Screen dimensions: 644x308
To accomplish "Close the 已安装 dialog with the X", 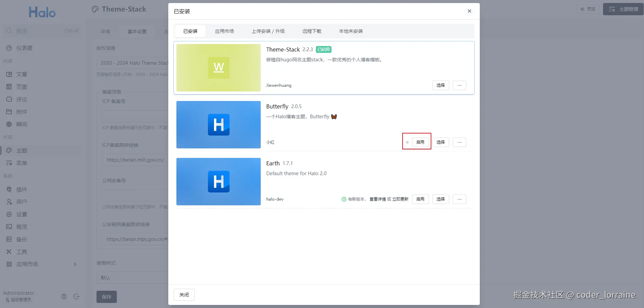I will point(469,11).
